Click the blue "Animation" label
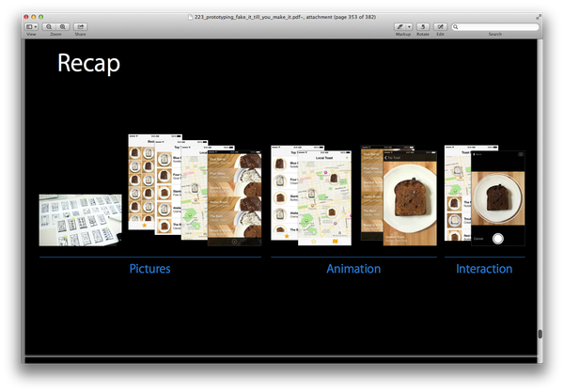This screenshot has width=564, height=392. pos(353,269)
